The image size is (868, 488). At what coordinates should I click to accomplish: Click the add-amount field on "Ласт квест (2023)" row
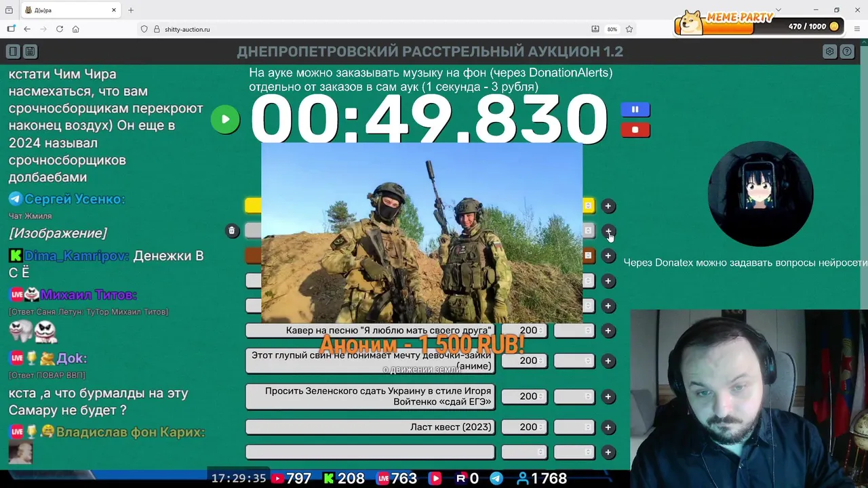coord(574,427)
